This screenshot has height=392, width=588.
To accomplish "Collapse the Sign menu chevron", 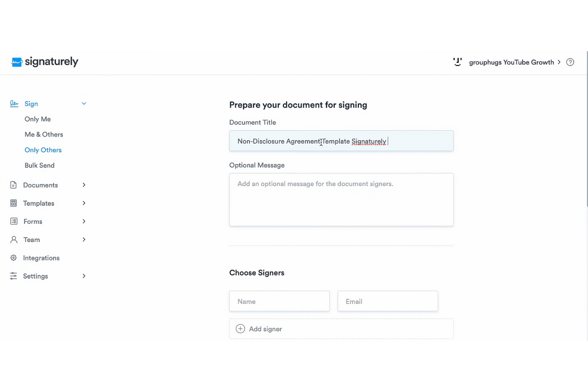I will click(84, 103).
